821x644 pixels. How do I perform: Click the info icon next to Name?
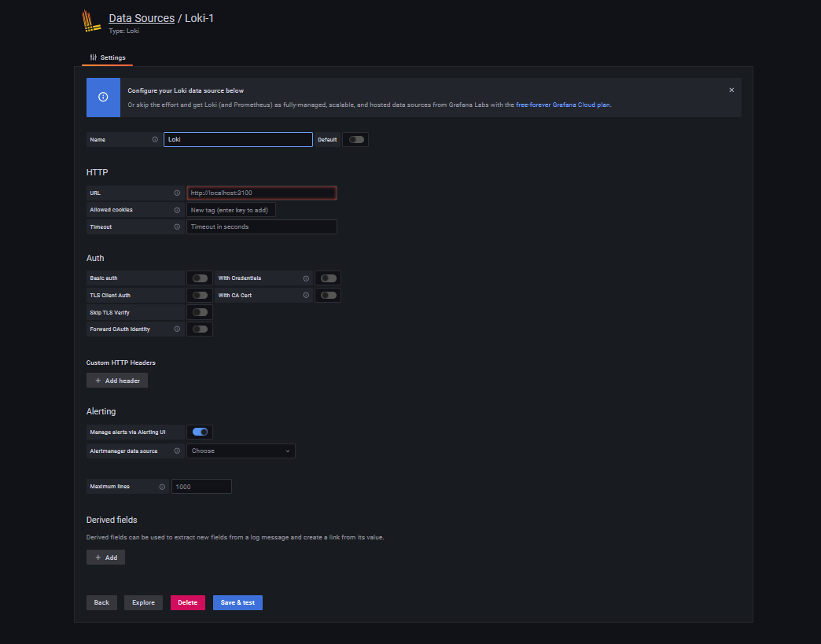point(155,140)
